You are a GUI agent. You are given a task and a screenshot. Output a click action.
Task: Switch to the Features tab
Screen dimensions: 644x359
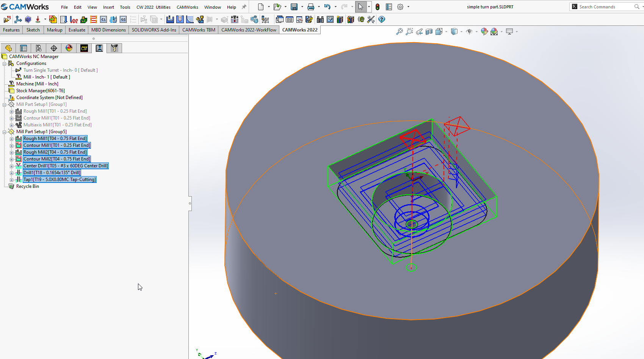[x=11, y=30]
